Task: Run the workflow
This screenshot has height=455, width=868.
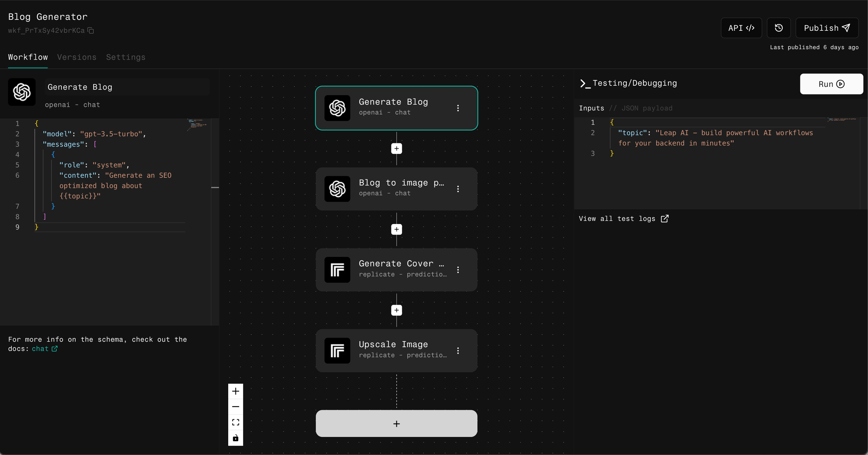Action: (x=831, y=84)
